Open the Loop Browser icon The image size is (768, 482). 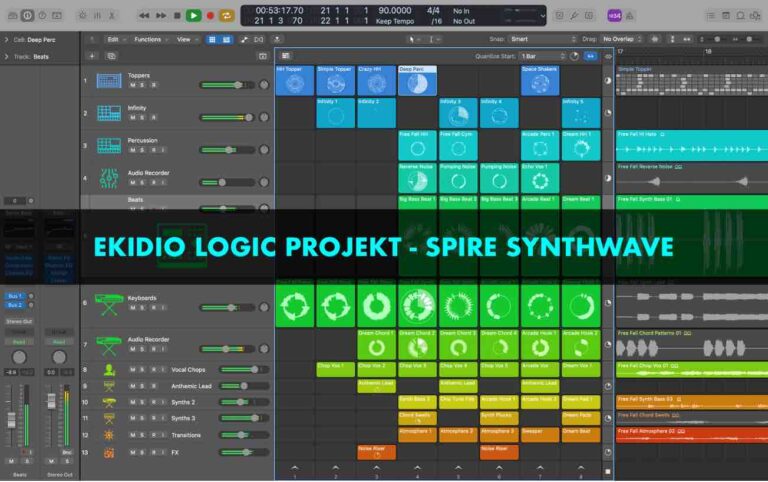[741, 16]
